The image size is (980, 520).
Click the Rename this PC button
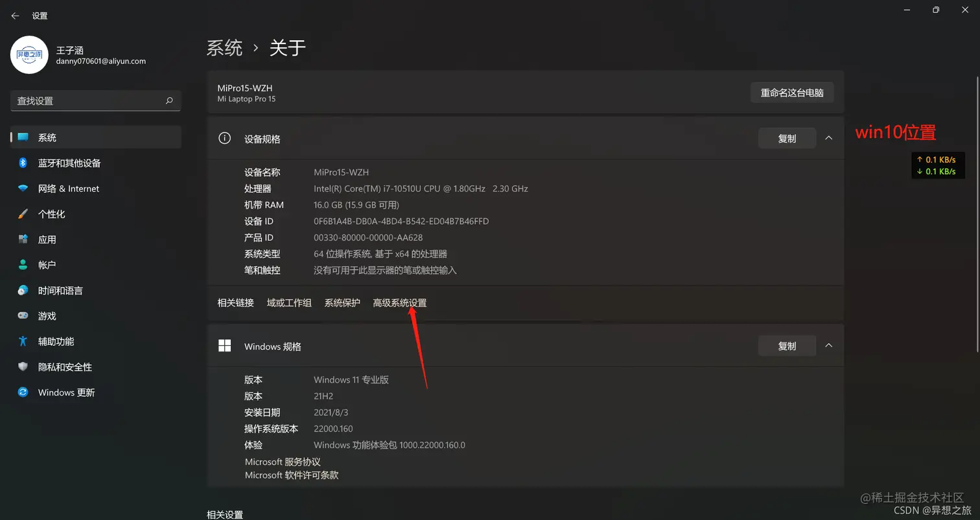(x=792, y=92)
